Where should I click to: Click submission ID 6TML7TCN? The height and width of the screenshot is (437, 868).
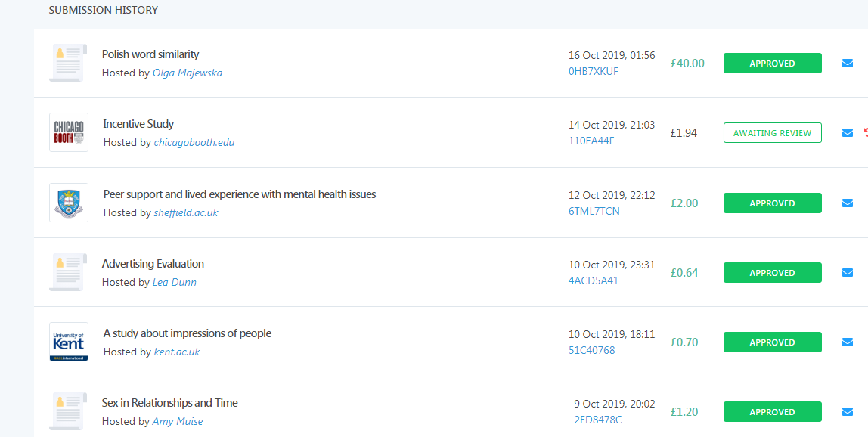pyautogui.click(x=594, y=210)
